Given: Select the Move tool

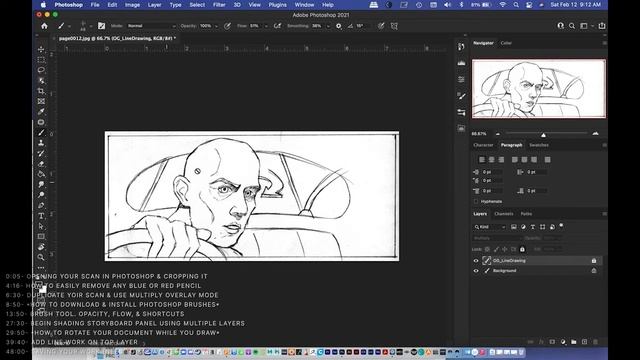Looking at the screenshot, I should coord(41,49).
